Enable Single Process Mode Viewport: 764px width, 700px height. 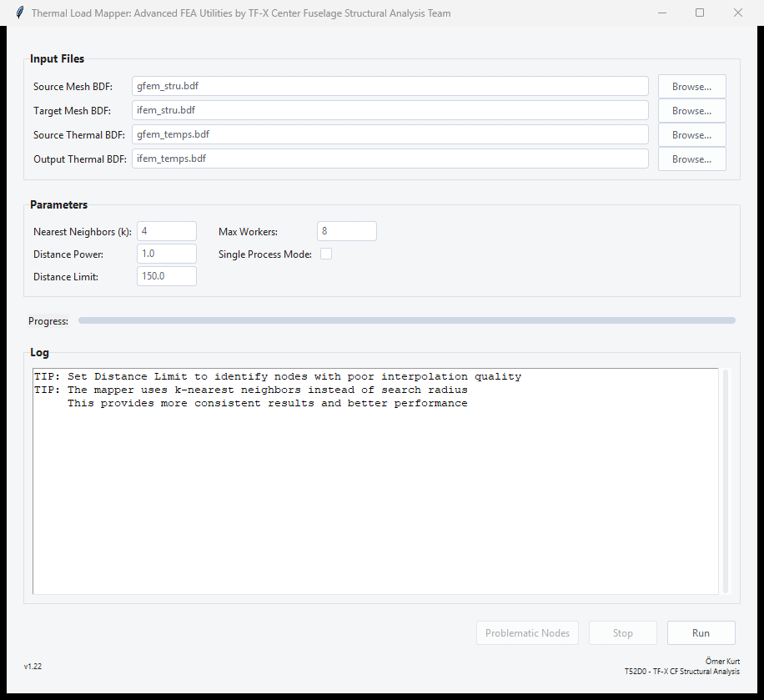coord(326,254)
